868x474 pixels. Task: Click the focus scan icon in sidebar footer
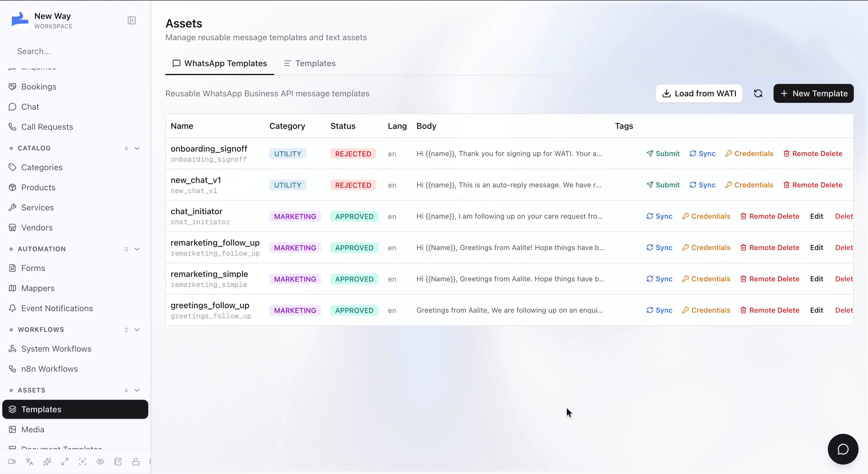(x=83, y=462)
